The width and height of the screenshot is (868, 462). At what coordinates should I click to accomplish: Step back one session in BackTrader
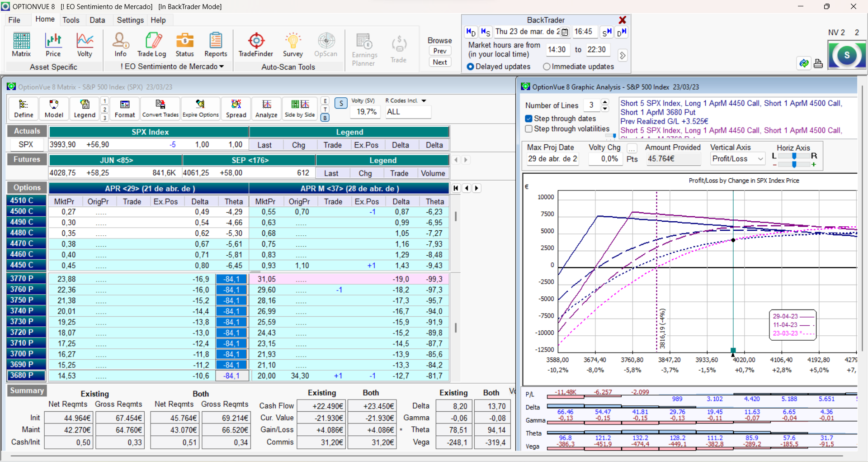pyautogui.click(x=486, y=32)
